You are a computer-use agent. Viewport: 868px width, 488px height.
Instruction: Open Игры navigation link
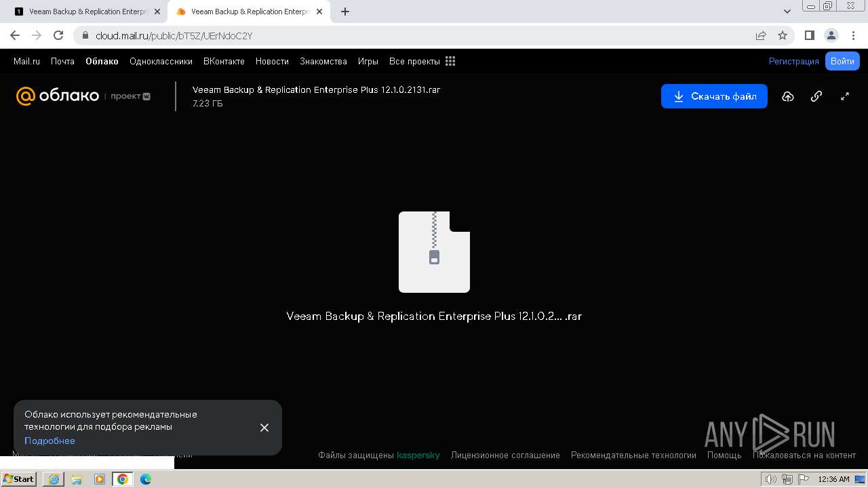coord(368,61)
